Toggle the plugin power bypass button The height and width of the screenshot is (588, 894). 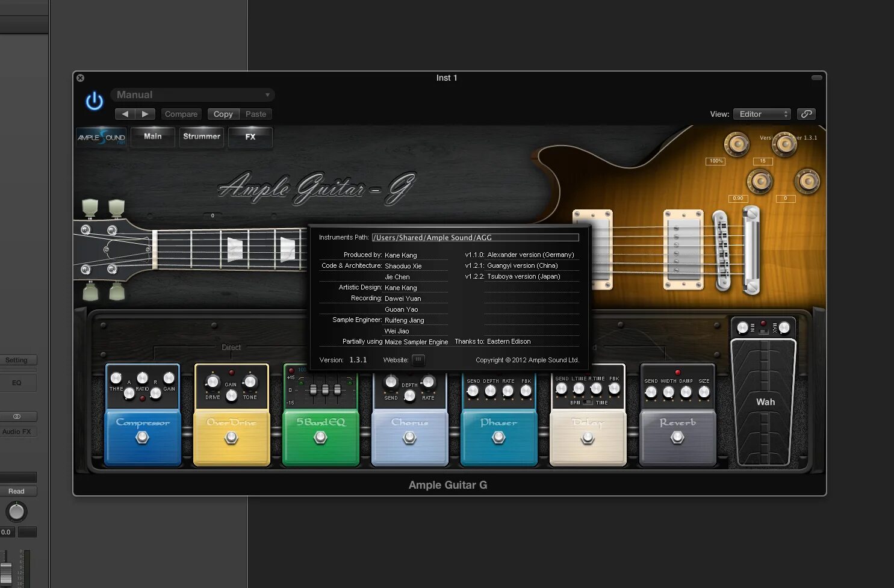95,101
